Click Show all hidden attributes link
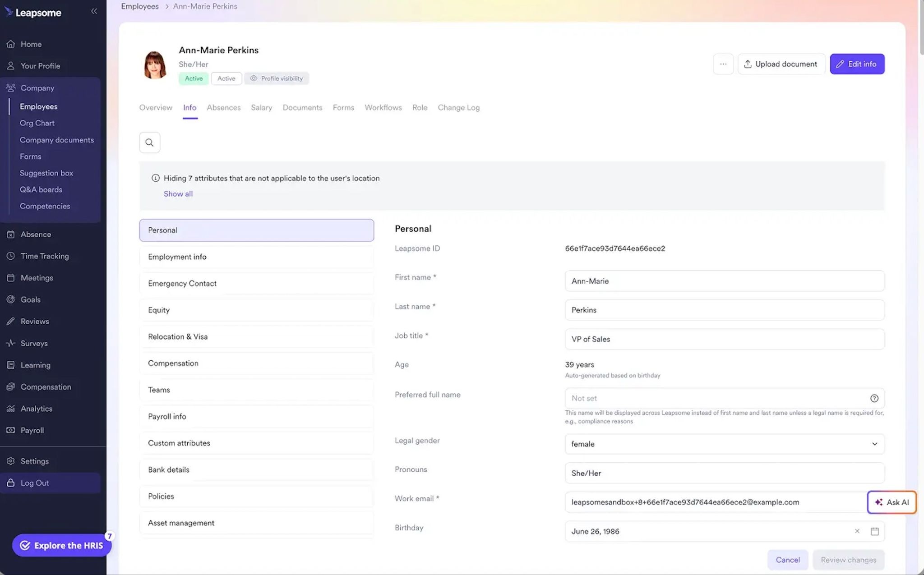 click(x=178, y=194)
